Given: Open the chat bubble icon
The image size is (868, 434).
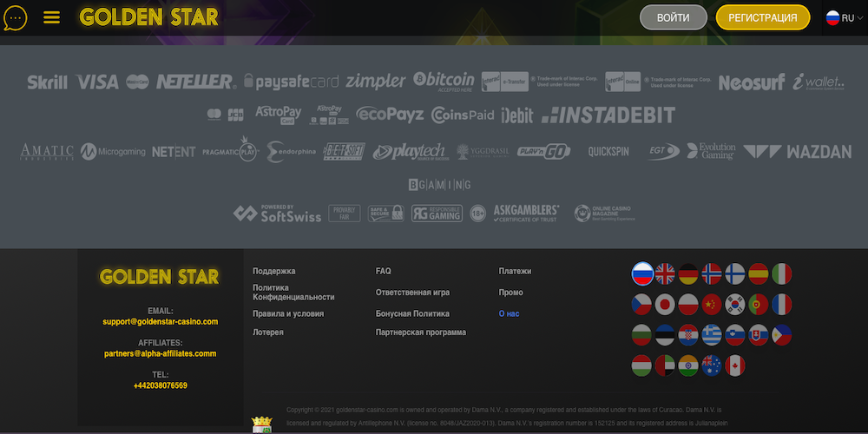Looking at the screenshot, I should point(16,17).
